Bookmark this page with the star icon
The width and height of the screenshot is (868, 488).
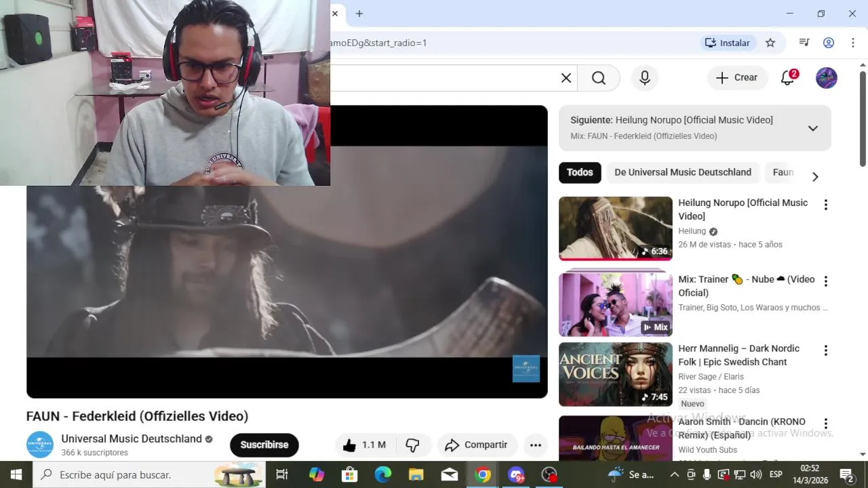770,43
